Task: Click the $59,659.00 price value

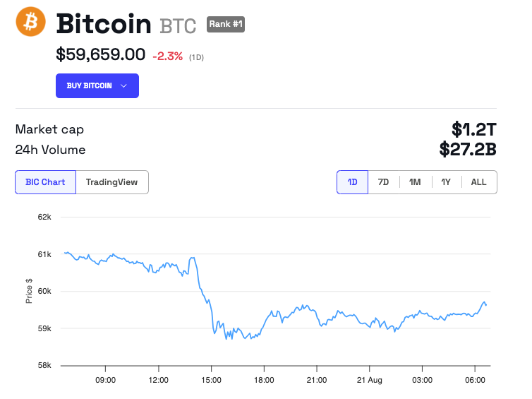Action: [101, 54]
